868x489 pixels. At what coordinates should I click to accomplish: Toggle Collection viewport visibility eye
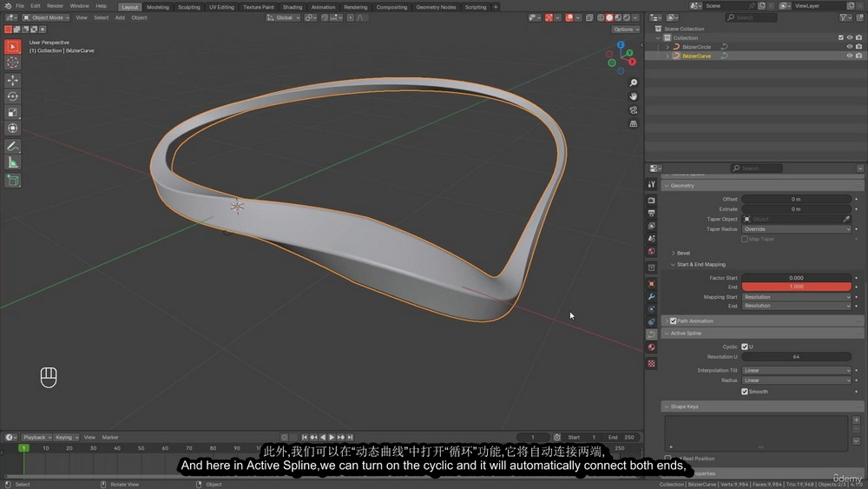tap(849, 37)
